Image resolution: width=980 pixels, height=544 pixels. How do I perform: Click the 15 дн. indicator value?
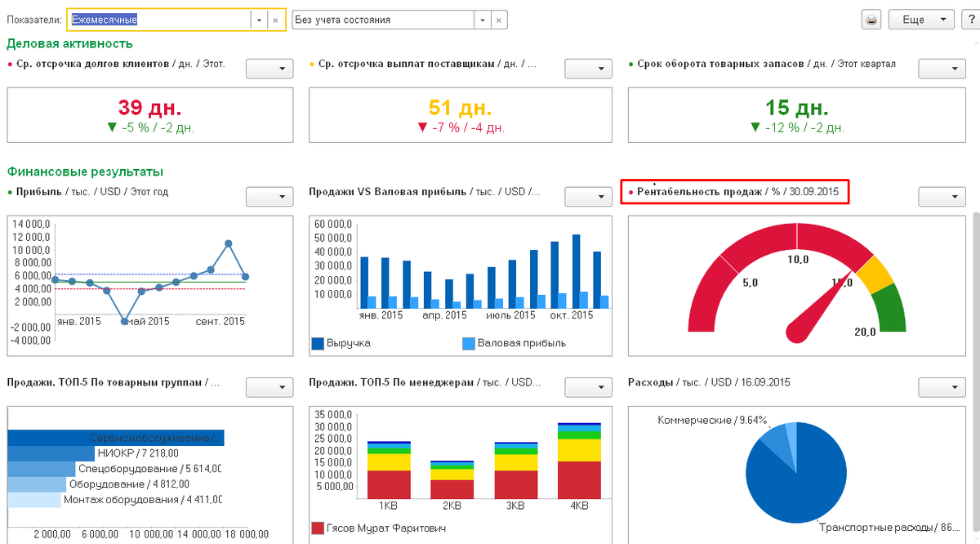point(796,108)
